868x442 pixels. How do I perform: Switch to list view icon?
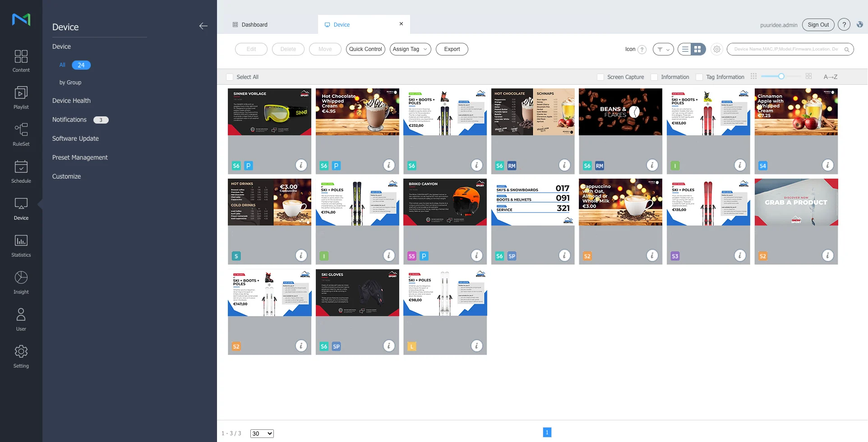coord(685,49)
